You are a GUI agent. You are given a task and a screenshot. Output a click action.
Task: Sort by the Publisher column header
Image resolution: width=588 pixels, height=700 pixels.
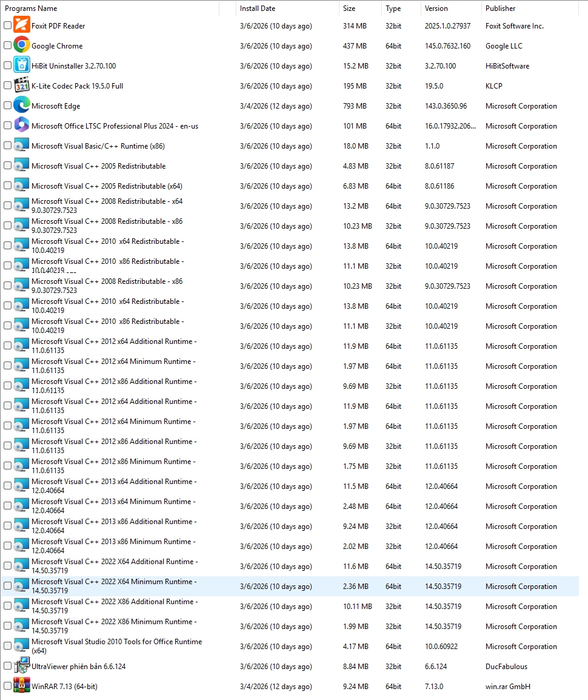click(x=500, y=8)
